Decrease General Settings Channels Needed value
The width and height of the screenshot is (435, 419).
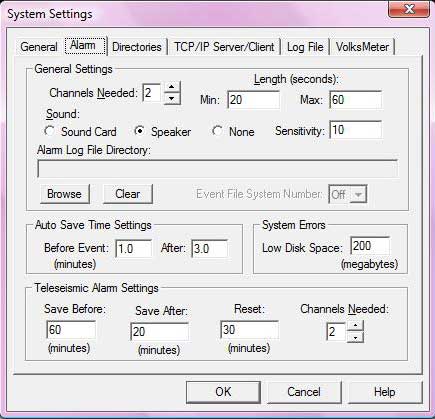click(x=171, y=98)
